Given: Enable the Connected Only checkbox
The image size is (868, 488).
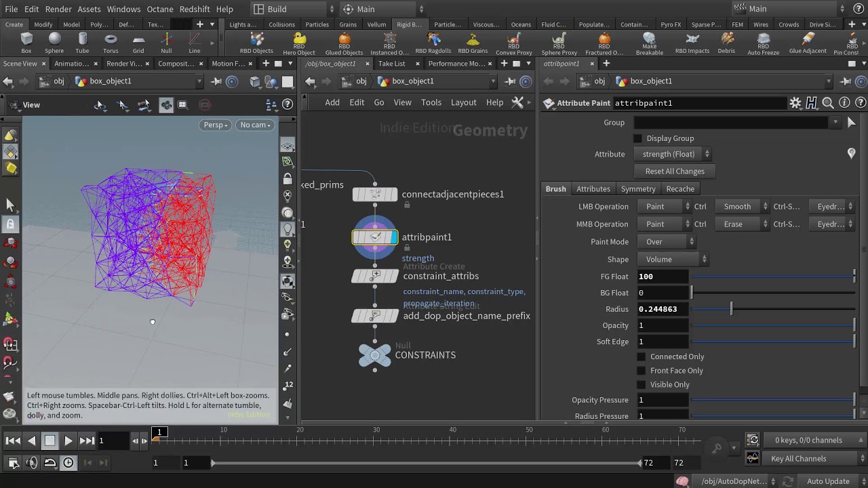Looking at the screenshot, I should tap(642, 357).
